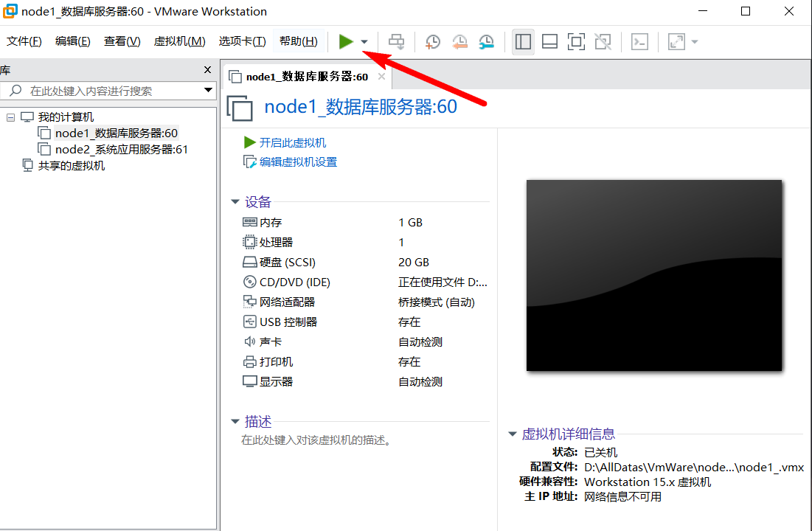This screenshot has height=531, width=812.
Task: Collapse the 描述 description section
Action: (x=235, y=423)
